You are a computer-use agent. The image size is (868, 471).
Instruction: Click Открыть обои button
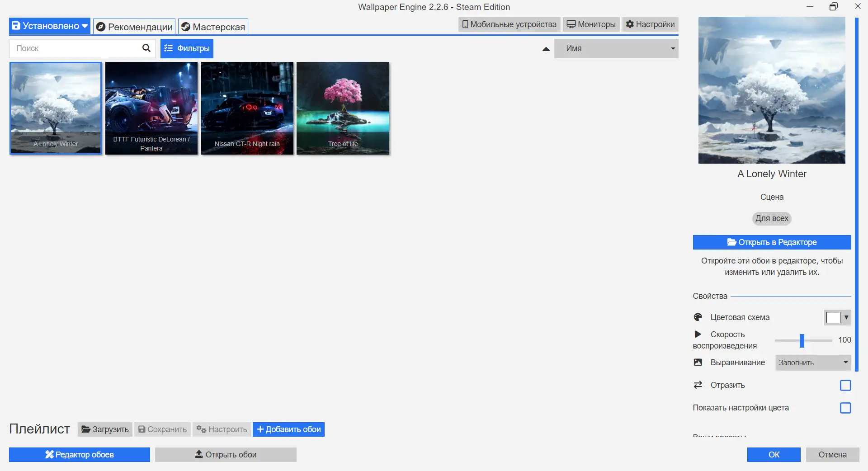226,455
